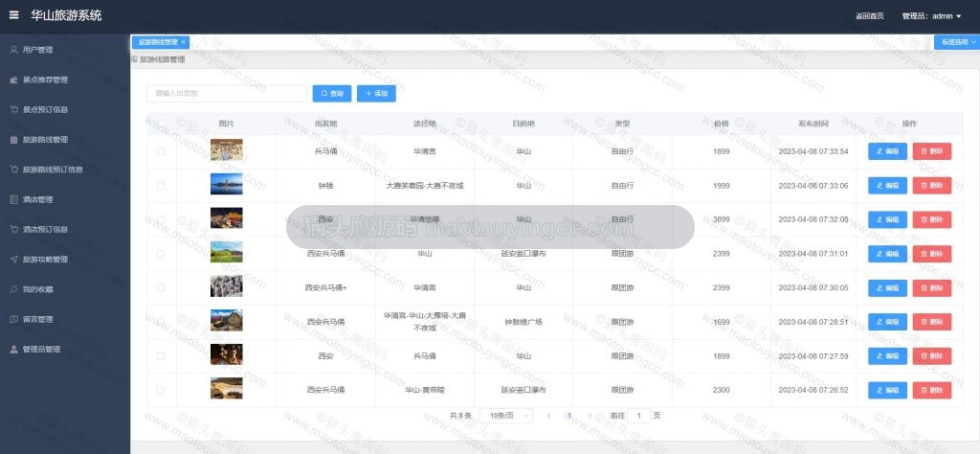Delete the route published 07:26:52

(x=932, y=390)
